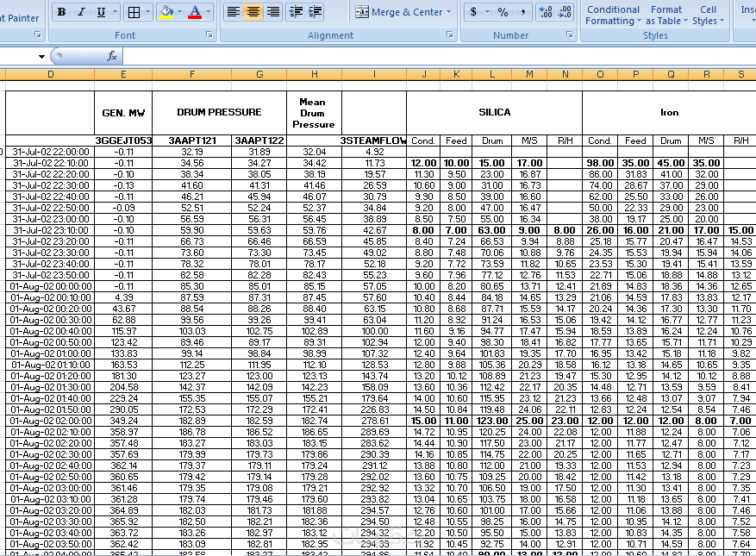Align text right
The height and width of the screenshot is (556, 756).
(273, 12)
